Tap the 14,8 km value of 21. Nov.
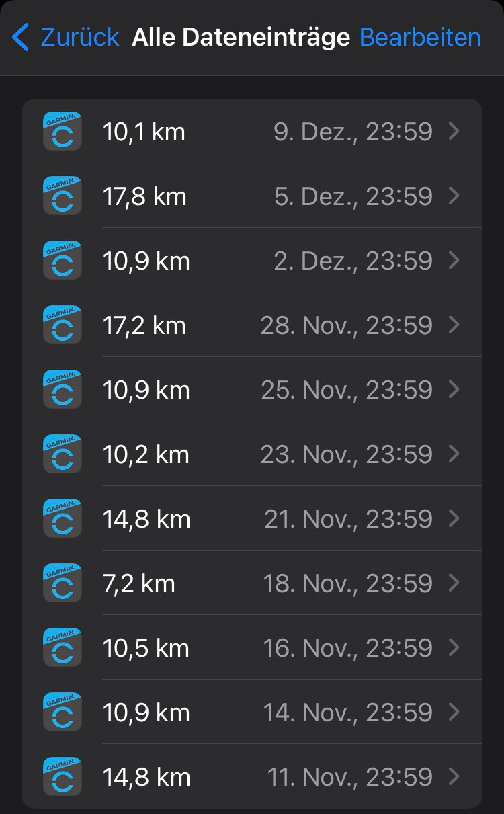Screen dimensions: 504x814 (x=146, y=519)
